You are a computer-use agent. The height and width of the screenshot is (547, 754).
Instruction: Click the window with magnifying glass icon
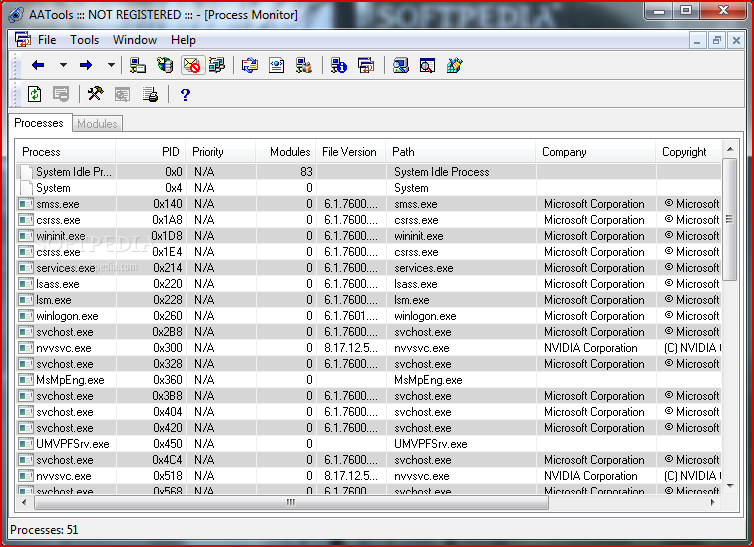427,65
